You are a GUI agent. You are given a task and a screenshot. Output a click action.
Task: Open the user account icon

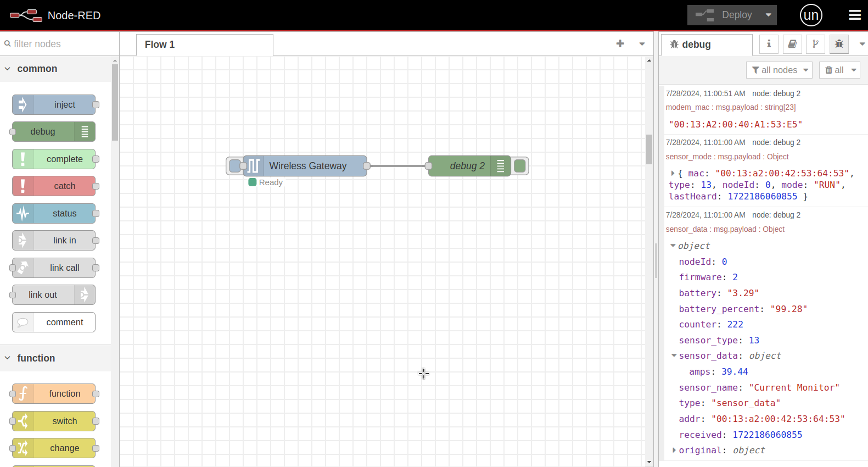(811, 15)
